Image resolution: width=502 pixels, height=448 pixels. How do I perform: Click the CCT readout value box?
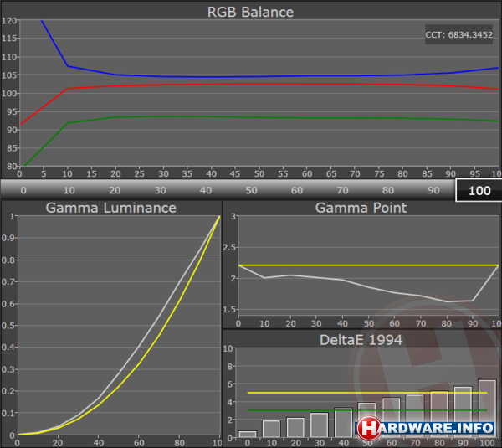pyautogui.click(x=458, y=34)
